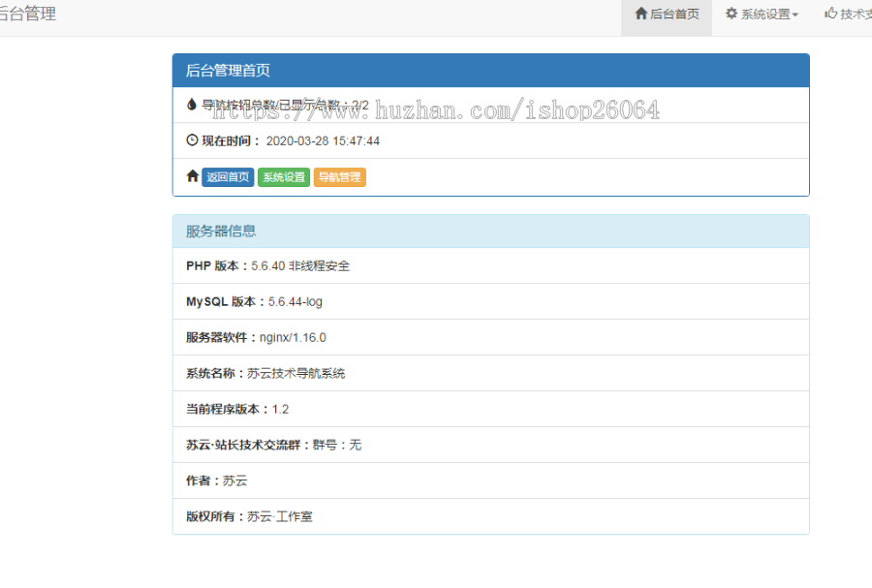The height and width of the screenshot is (588, 872).
Task: Click the 服务器信息 panel heading
Action: click(x=491, y=232)
